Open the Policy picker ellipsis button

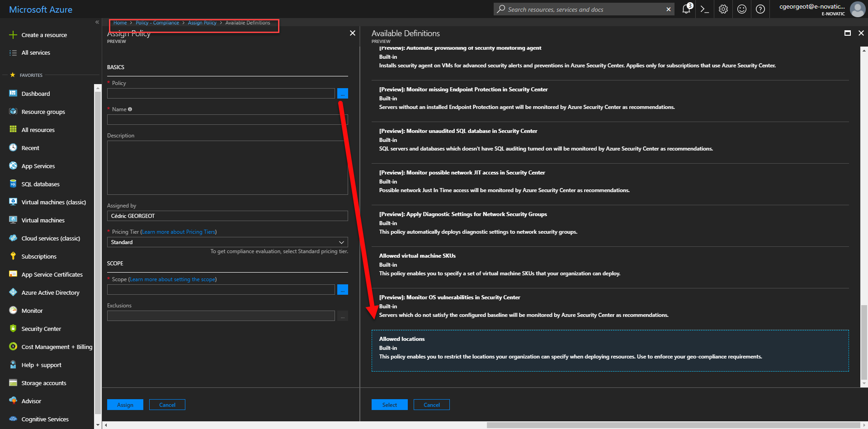coord(343,94)
